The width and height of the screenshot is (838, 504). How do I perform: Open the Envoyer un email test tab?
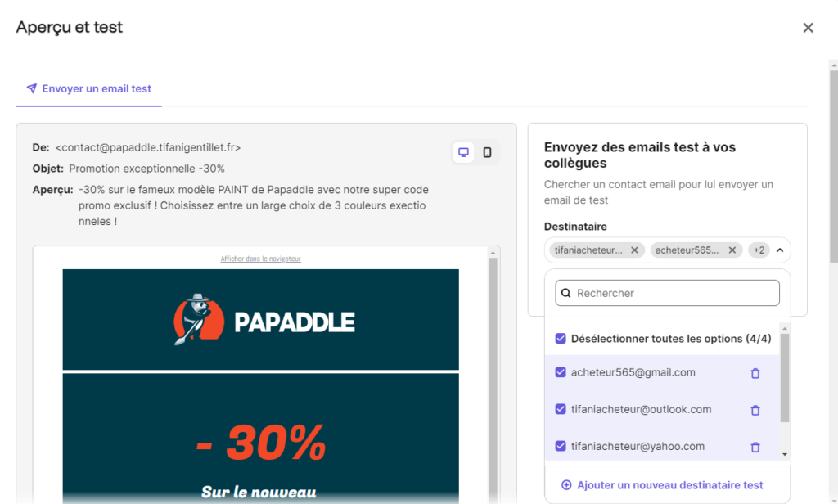[88, 88]
